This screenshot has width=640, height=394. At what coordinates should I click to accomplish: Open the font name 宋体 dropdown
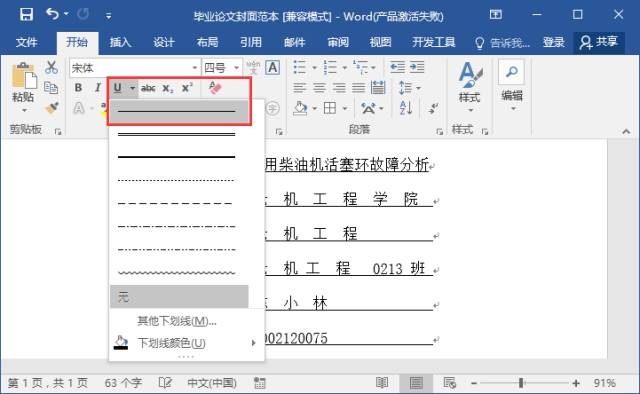(x=195, y=68)
